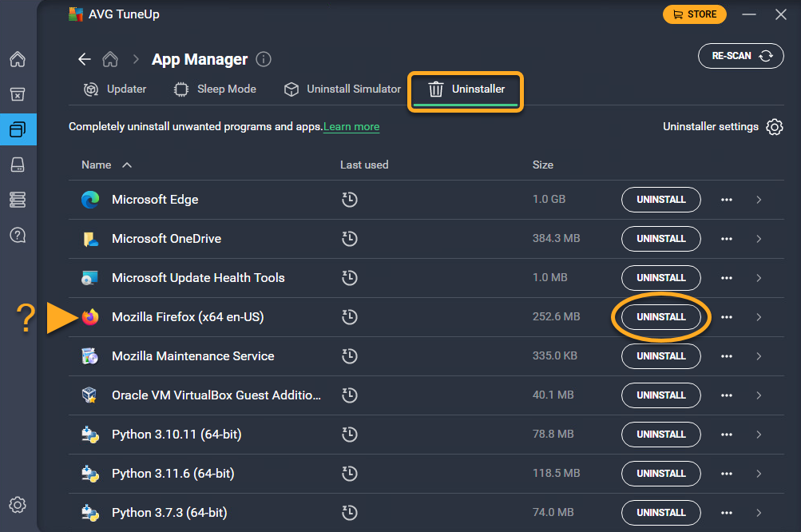Expand Python 3.10.11 details chevron

[759, 435]
